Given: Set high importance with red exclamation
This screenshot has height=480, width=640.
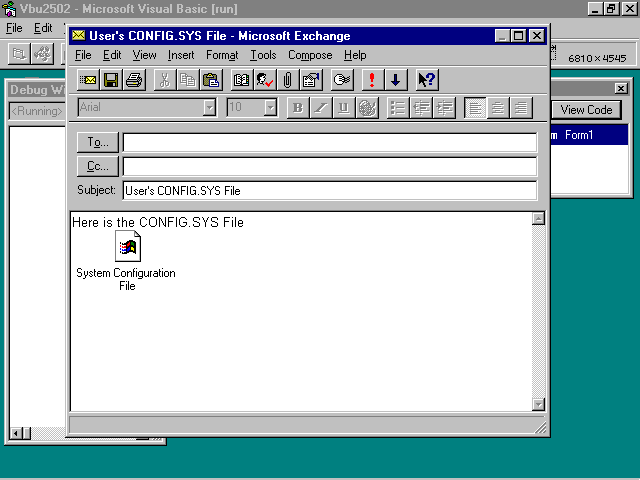Looking at the screenshot, I should tap(373, 80).
